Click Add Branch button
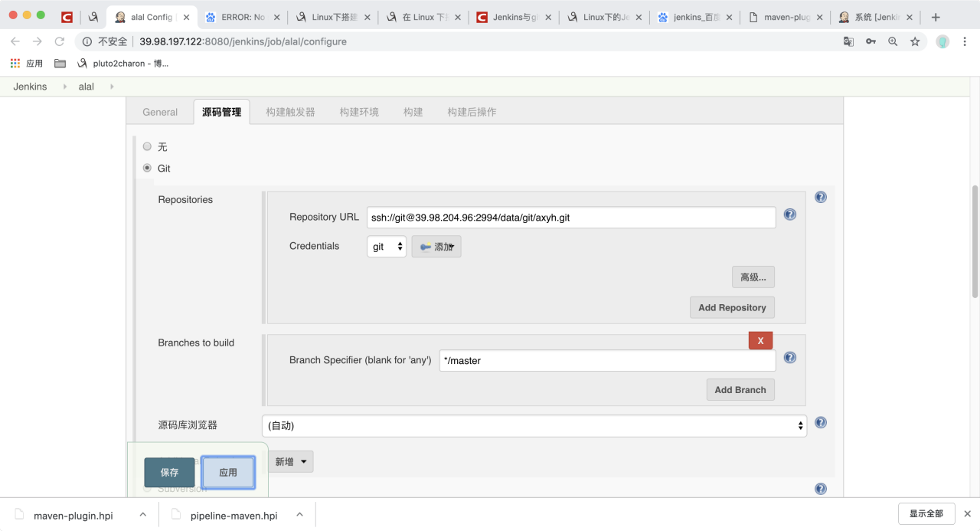980x531 pixels. (x=740, y=389)
